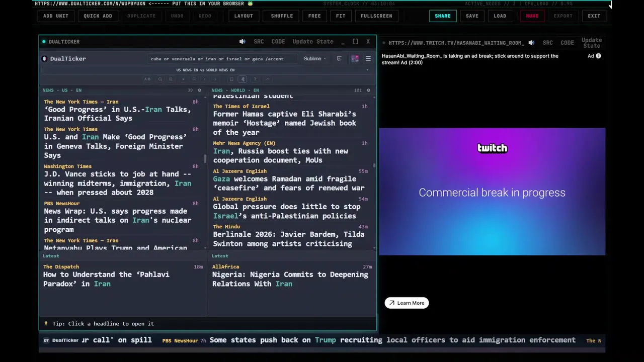
Task: Click SAVE in top toolbar
Action: tap(472, 16)
